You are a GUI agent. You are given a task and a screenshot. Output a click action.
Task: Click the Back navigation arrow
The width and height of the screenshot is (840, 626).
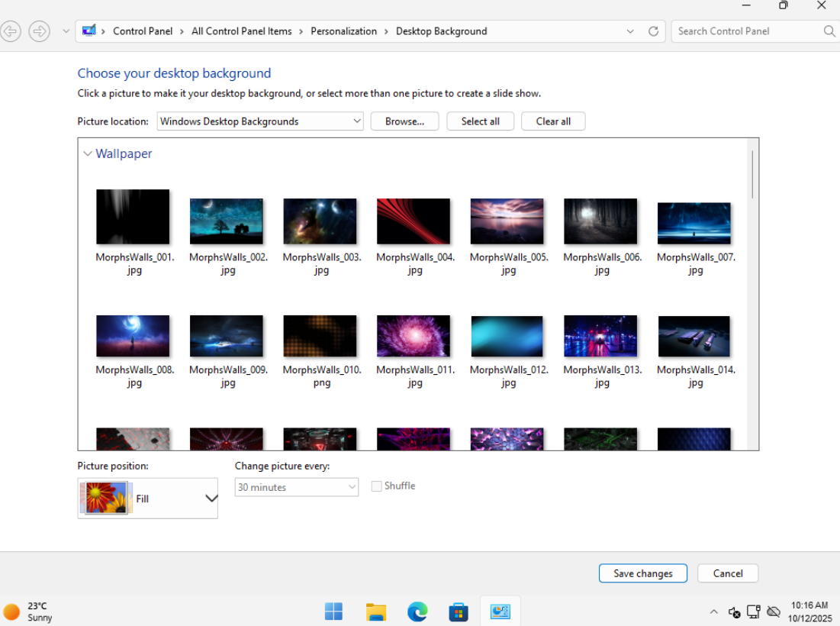[x=11, y=31]
